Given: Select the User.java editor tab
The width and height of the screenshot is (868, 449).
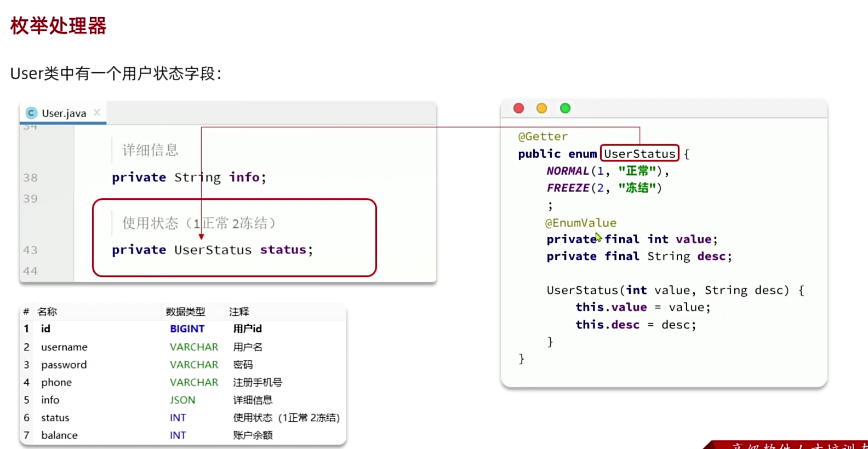Looking at the screenshot, I should (x=64, y=113).
